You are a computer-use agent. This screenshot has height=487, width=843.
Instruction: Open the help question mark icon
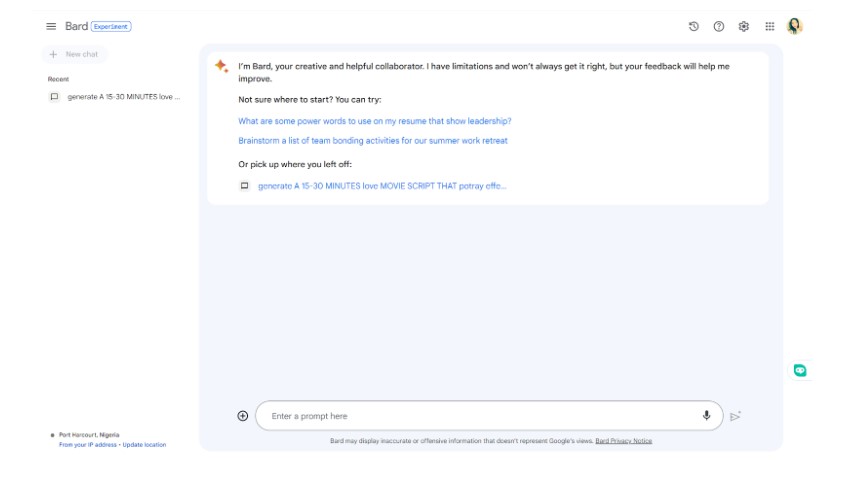point(717,26)
